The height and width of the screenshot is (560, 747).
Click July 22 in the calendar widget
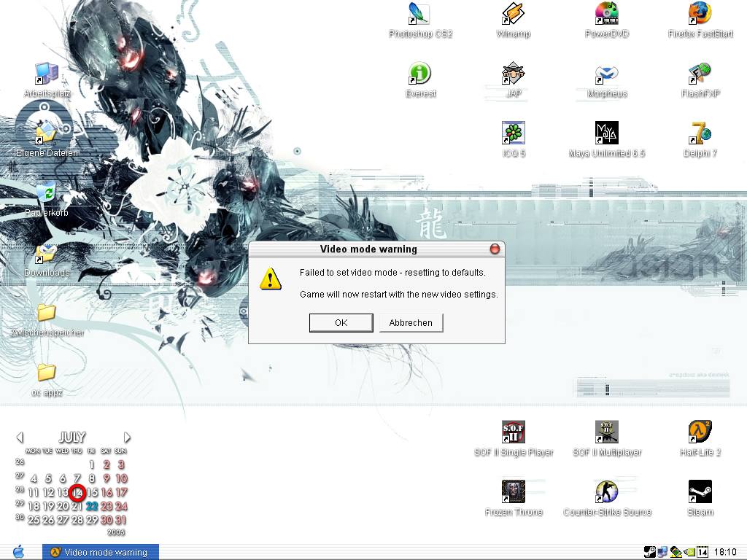92,506
